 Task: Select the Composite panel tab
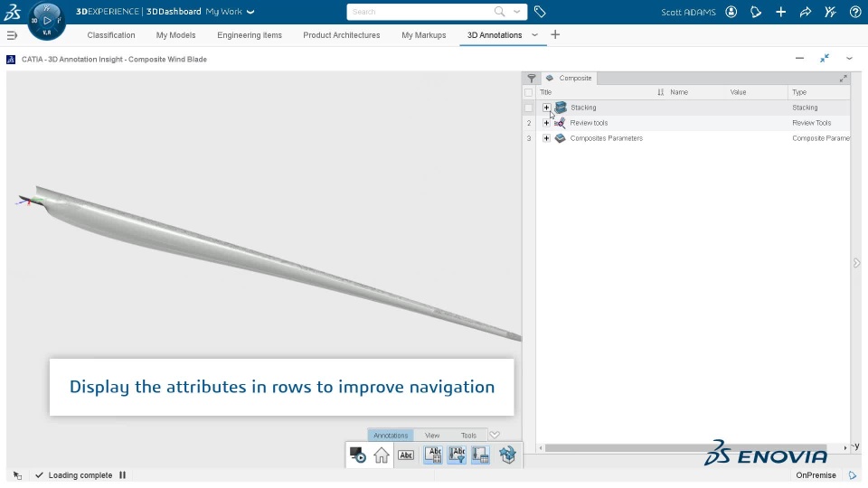569,78
